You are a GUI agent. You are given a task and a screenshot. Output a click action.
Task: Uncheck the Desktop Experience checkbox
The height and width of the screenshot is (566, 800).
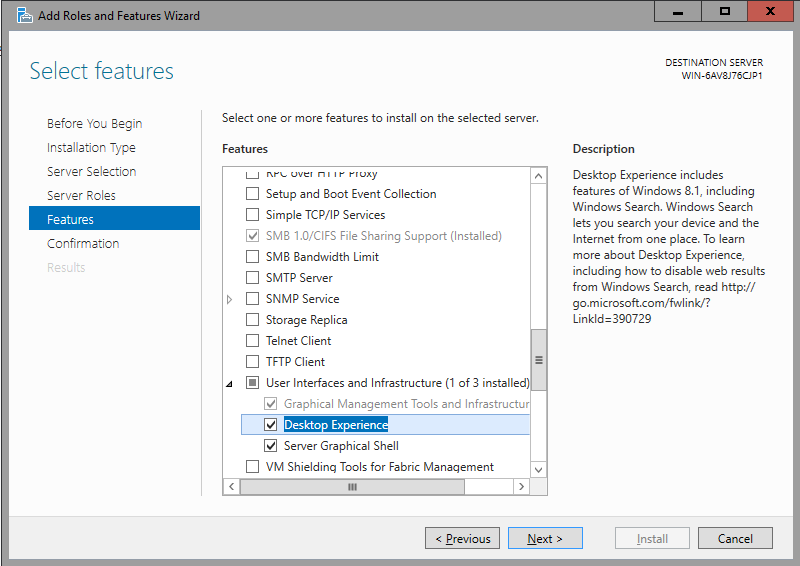[270, 425]
